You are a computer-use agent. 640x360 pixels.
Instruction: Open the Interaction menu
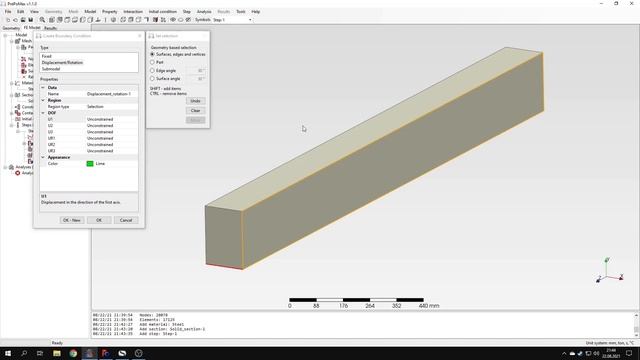(x=133, y=11)
